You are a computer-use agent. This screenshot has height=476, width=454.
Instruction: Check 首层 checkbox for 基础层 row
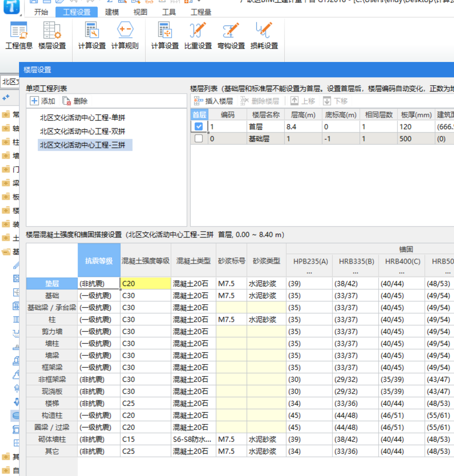[198, 139]
